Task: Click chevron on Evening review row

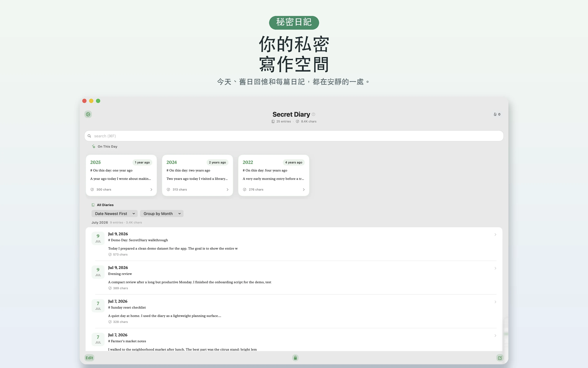Action: [x=495, y=268]
